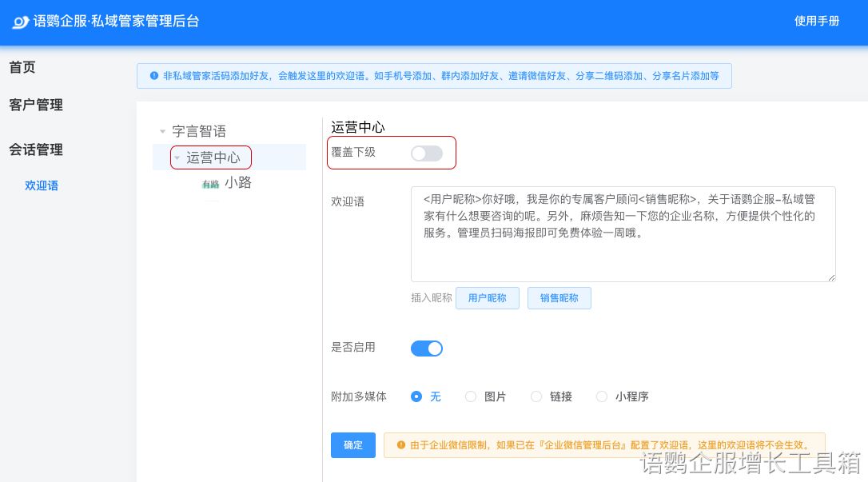Click the 语鹦企服 logo icon
This screenshot has height=482, width=868.
(21, 22)
